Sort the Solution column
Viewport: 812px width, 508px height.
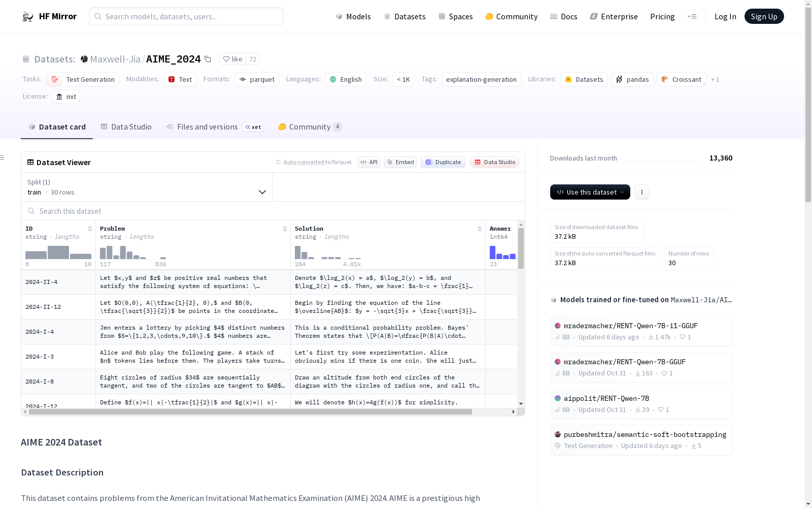[x=480, y=229]
